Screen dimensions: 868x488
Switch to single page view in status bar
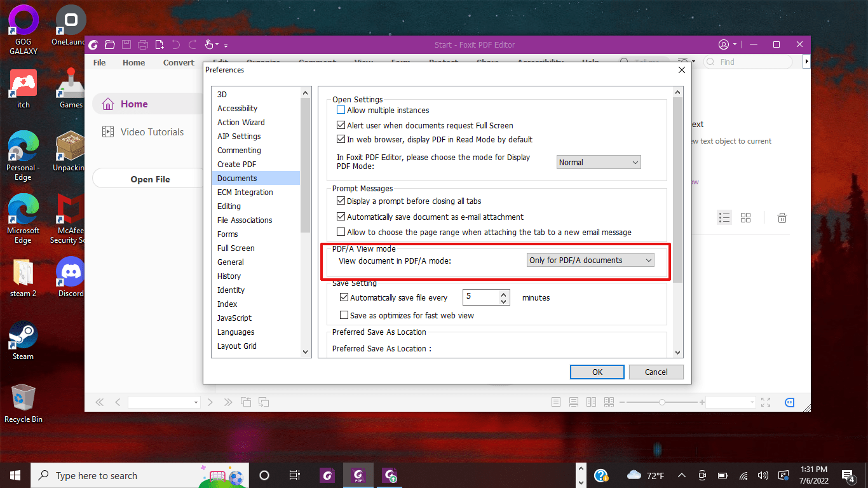556,402
